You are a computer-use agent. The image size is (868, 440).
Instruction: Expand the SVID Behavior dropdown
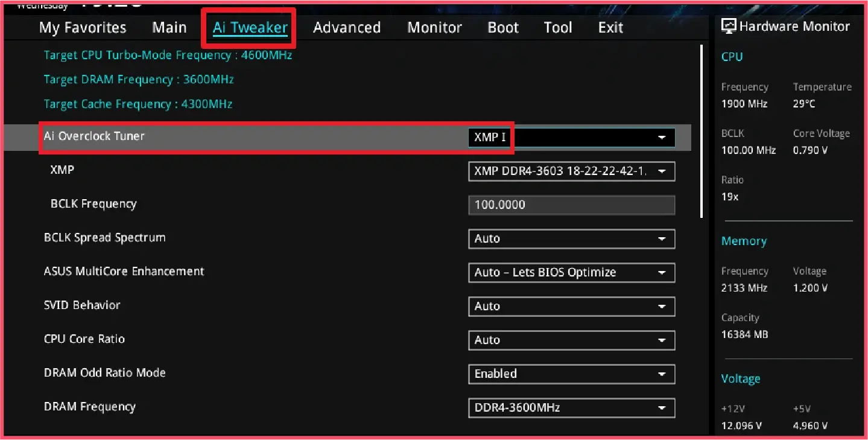point(571,307)
